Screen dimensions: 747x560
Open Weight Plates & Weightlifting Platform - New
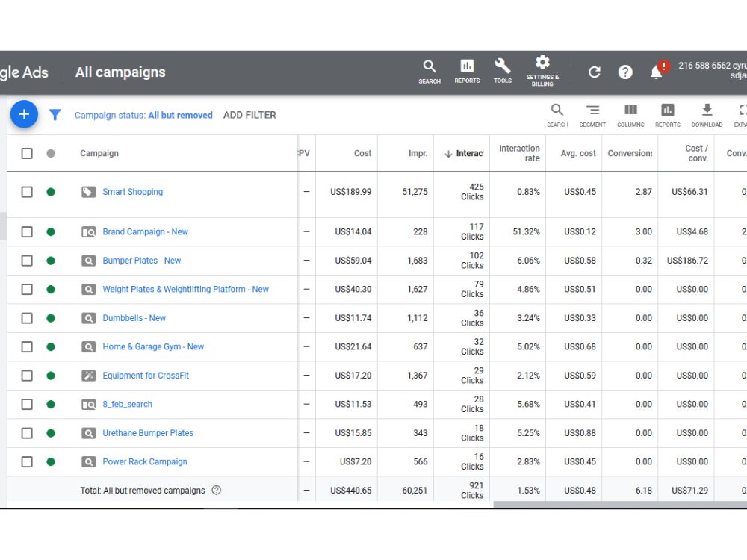(186, 290)
